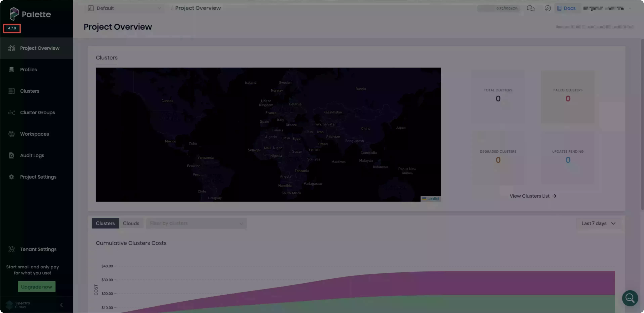The height and width of the screenshot is (313, 644).
Task: Open Cluster Groups
Action: tap(37, 112)
